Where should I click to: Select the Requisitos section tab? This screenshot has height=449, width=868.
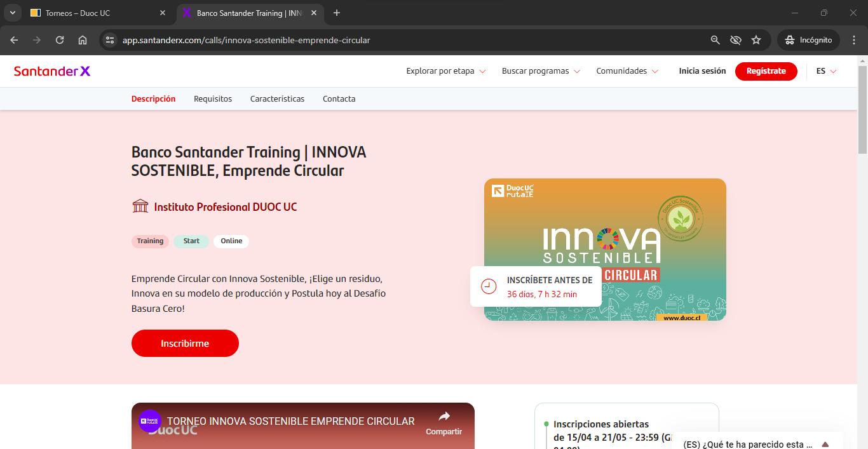[x=213, y=98]
